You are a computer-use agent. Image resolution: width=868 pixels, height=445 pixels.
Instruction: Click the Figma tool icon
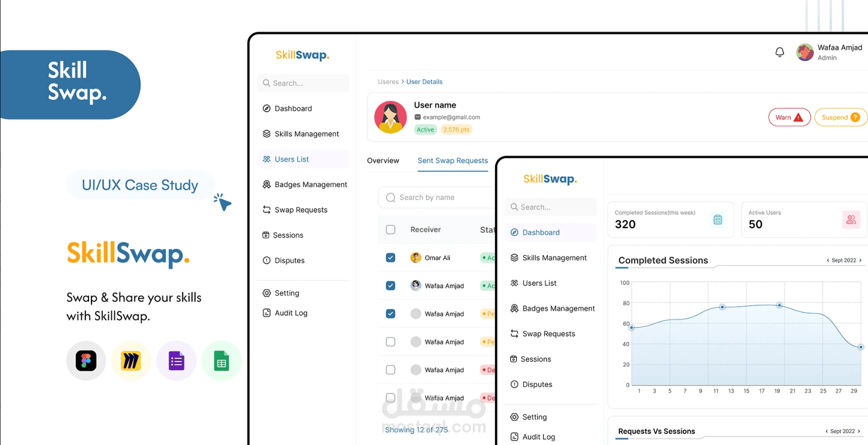point(86,361)
